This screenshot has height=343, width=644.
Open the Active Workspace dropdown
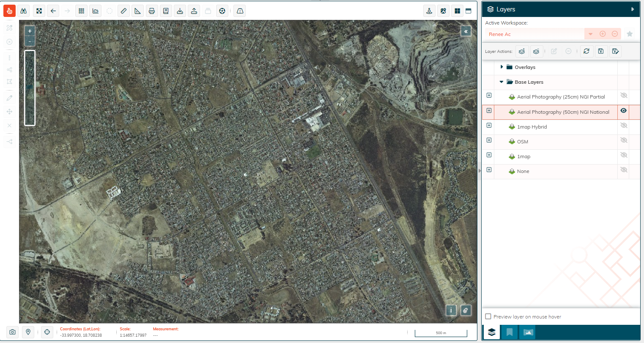590,34
